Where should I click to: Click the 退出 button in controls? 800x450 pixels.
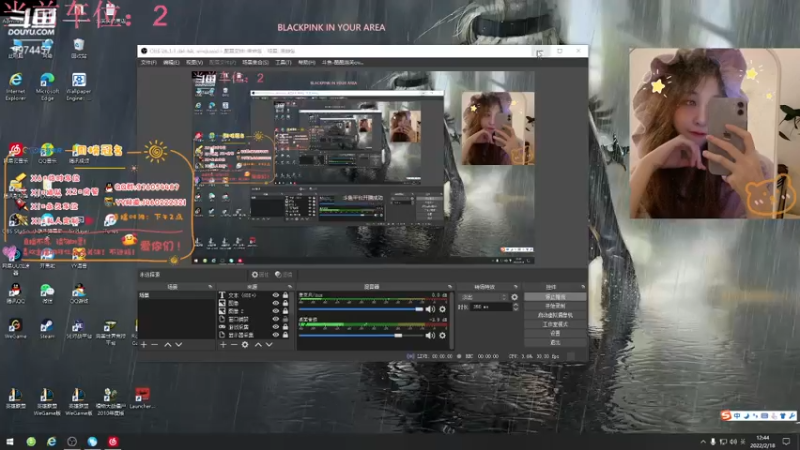pos(555,342)
